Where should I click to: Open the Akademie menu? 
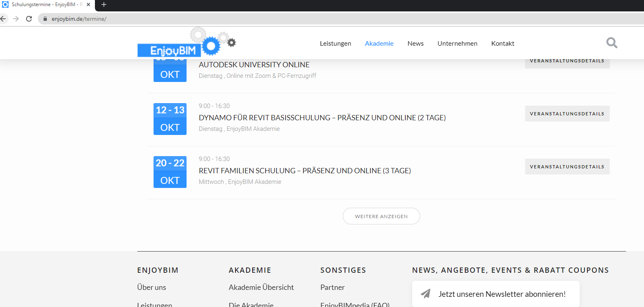[379, 44]
